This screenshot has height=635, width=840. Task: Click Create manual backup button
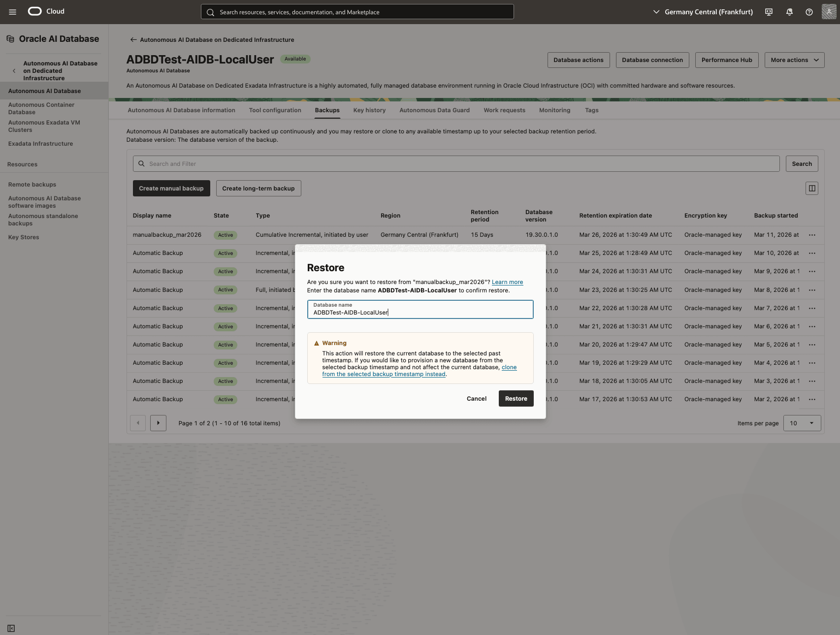click(x=171, y=188)
